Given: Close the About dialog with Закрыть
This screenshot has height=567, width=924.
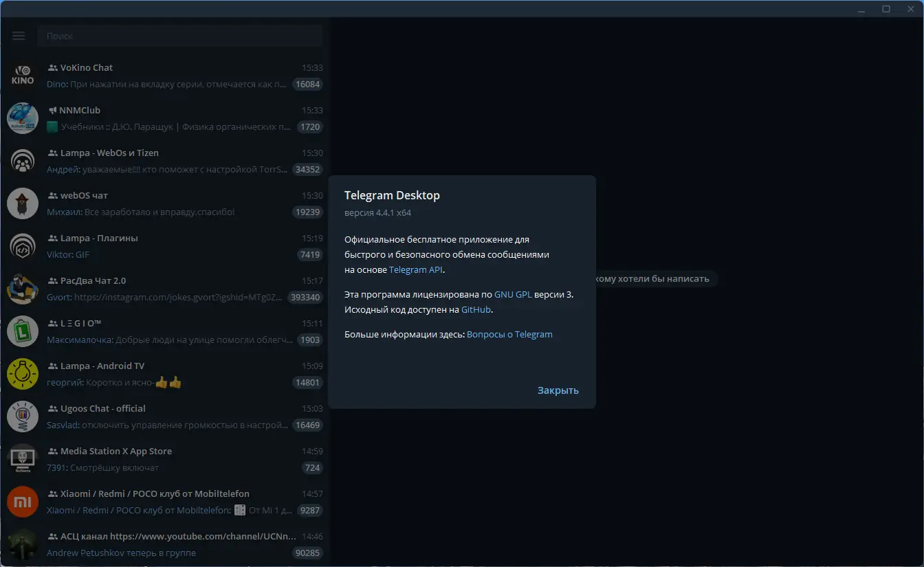Looking at the screenshot, I should coord(558,390).
